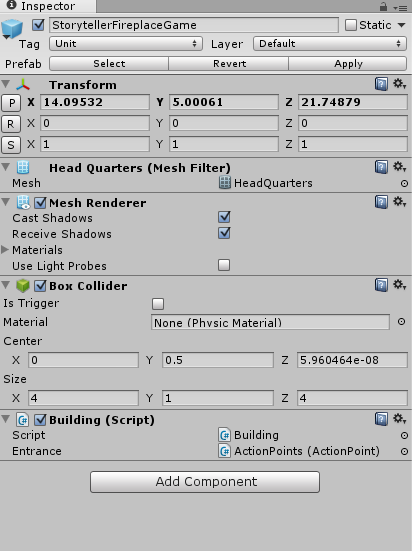Click the R rotation reset button
Screen dimensions: 412x551
[x=11, y=124]
